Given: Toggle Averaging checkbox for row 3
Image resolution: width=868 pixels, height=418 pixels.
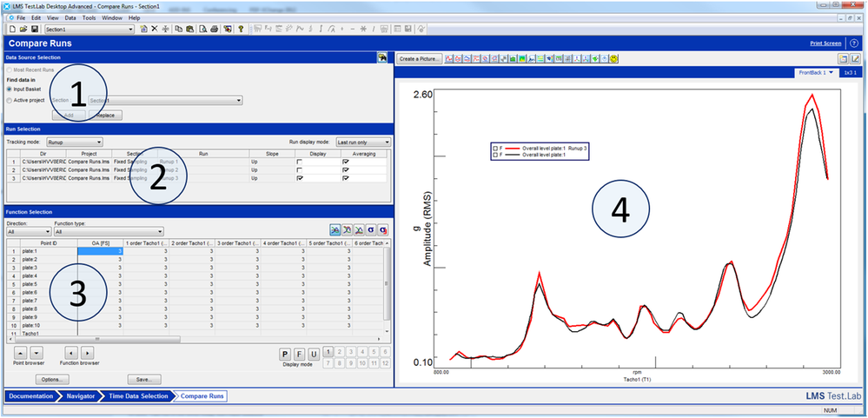Looking at the screenshot, I should tap(346, 178).
